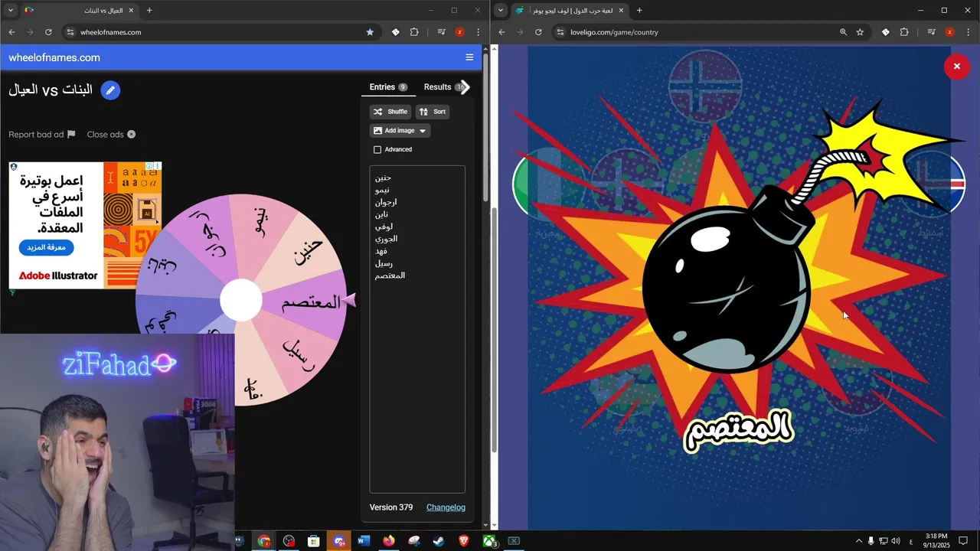The height and width of the screenshot is (551, 980).
Task: Open tab search dropdown in wheelofnames window
Action: tap(10, 10)
